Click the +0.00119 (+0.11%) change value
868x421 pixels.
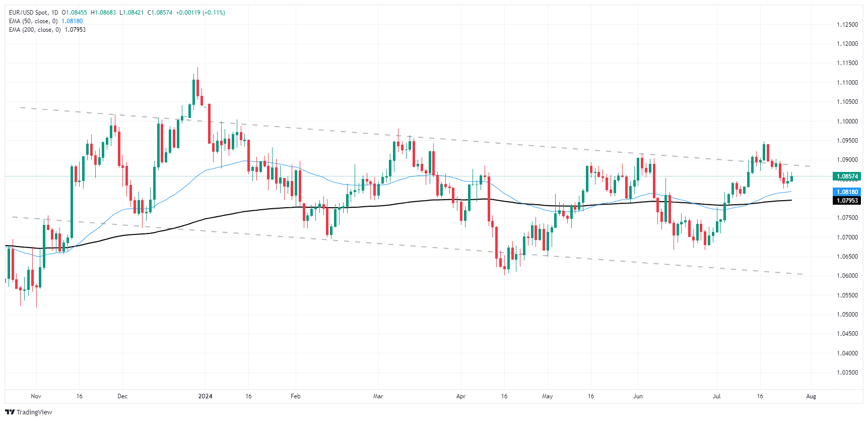pos(200,13)
